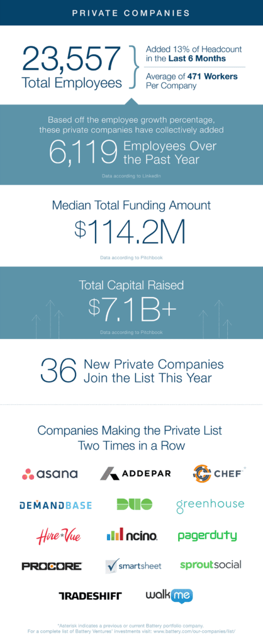Screen dimensions: 263x644
Task: Click the Asana logo
Action: (50, 474)
